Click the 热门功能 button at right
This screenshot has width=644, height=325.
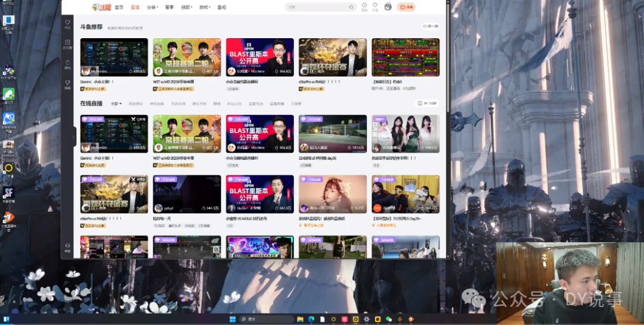[x=427, y=103]
